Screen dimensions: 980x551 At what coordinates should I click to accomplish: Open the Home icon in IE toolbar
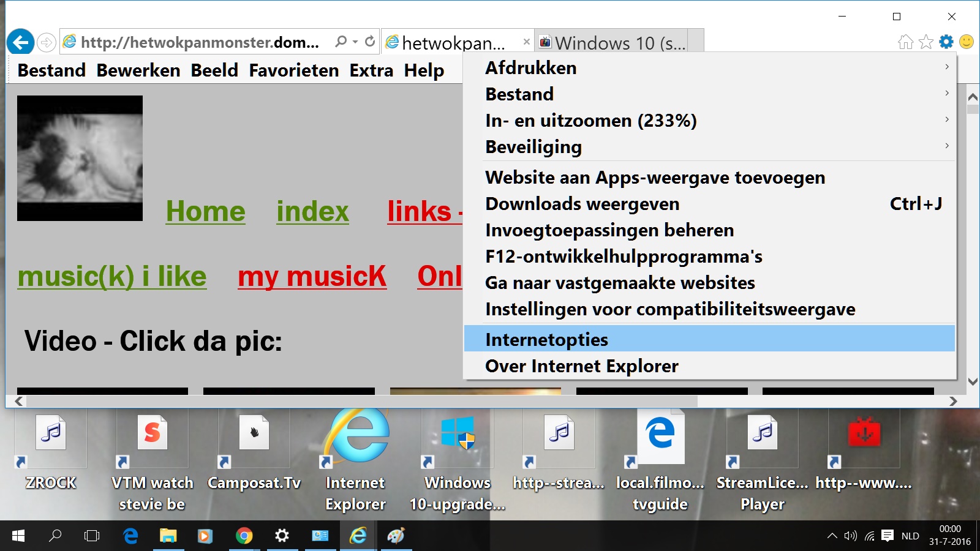click(x=905, y=42)
